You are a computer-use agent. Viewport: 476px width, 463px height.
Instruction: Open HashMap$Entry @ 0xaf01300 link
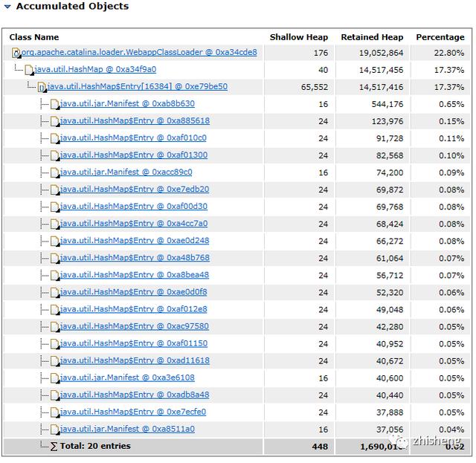134,155
